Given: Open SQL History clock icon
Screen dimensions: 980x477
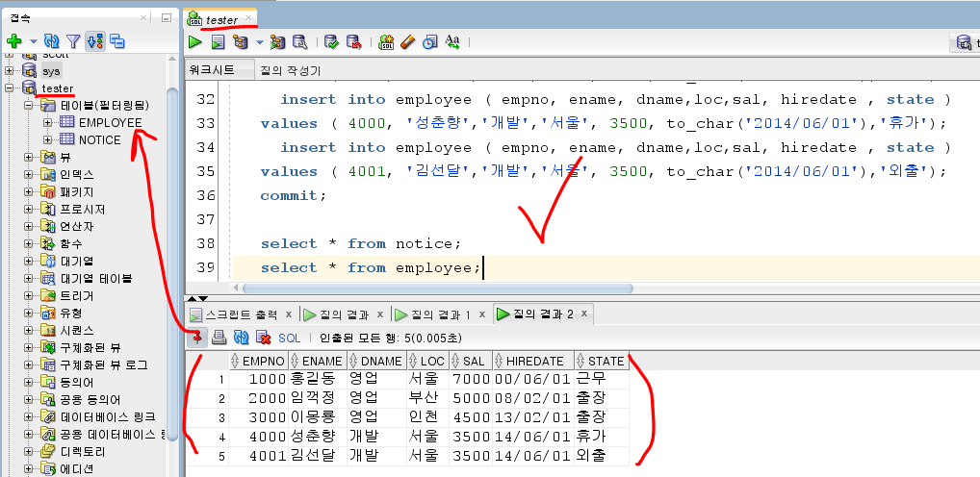Looking at the screenshot, I should click(x=430, y=41).
